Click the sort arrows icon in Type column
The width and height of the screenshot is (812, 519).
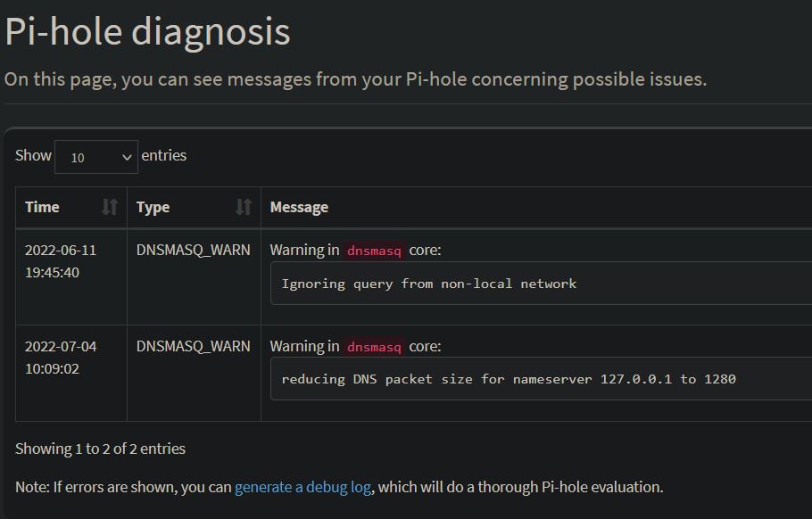pyautogui.click(x=243, y=207)
